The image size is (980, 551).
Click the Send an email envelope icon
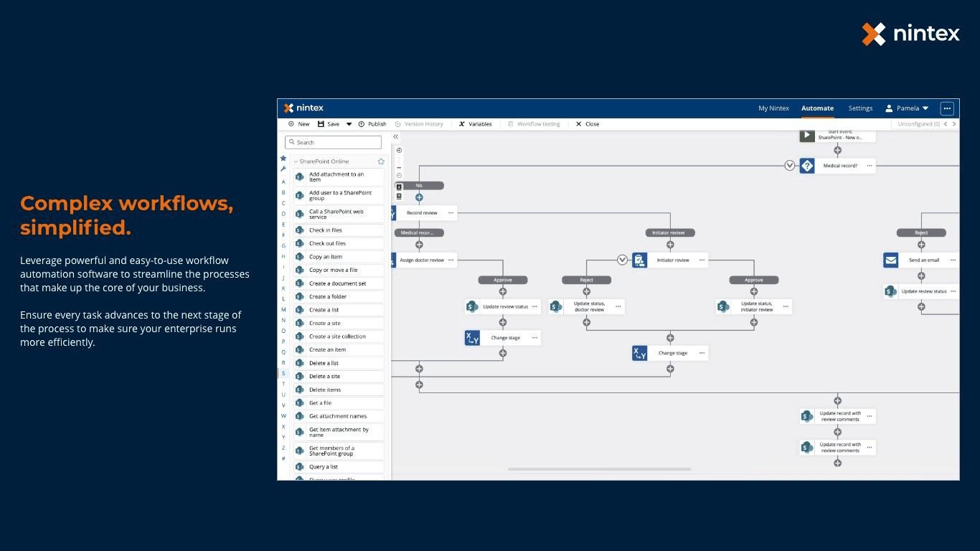(890, 260)
